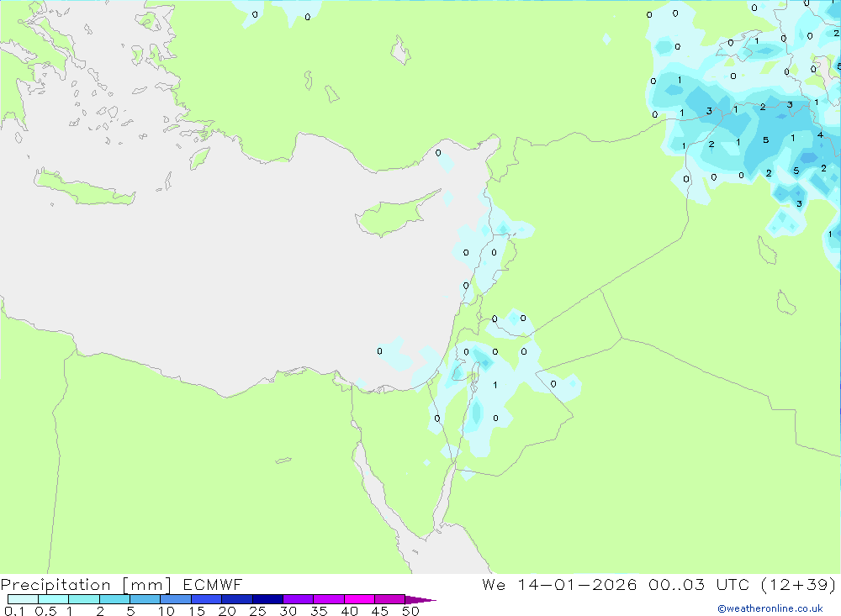The height and width of the screenshot is (616, 841).
Task: Pick the 45–50 mm legend swatch
Action: [x=390, y=599]
